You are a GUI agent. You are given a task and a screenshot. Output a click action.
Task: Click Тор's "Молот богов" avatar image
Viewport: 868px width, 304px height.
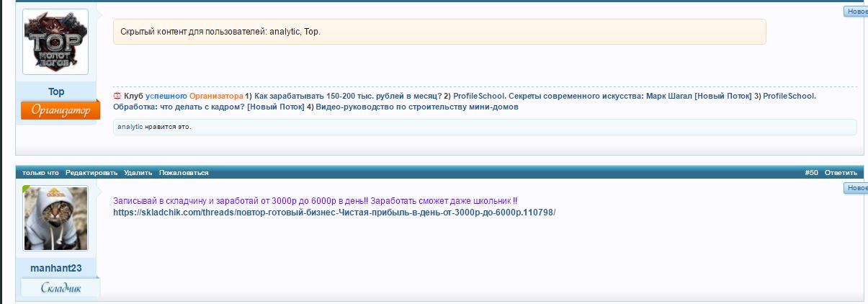click(x=55, y=42)
